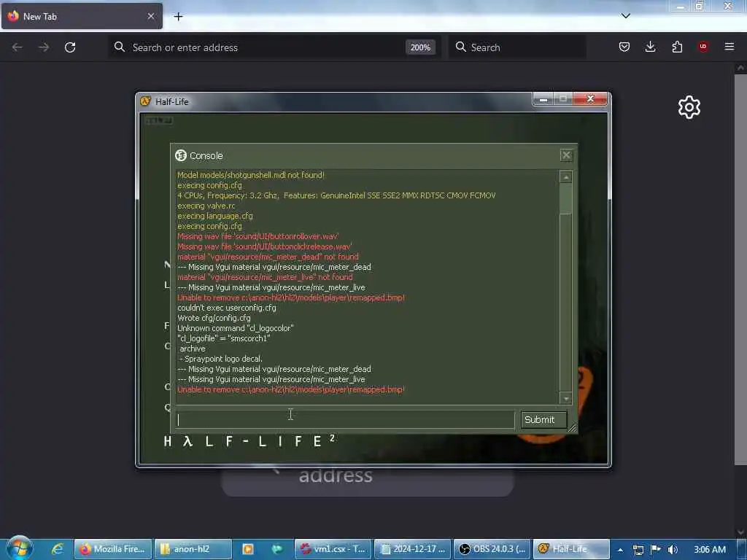
Task: Select the New Tab tab
Action: (82, 16)
